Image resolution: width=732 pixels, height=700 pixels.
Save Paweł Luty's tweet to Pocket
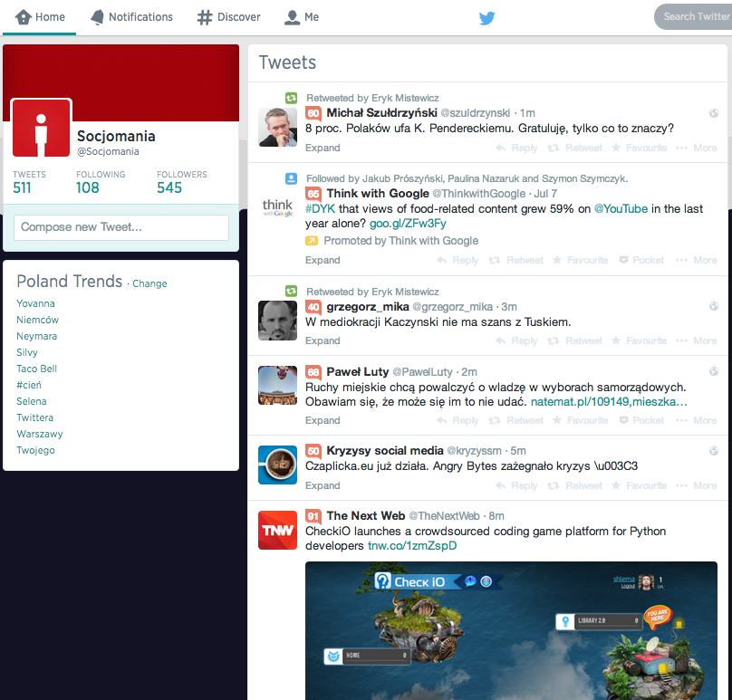641,421
